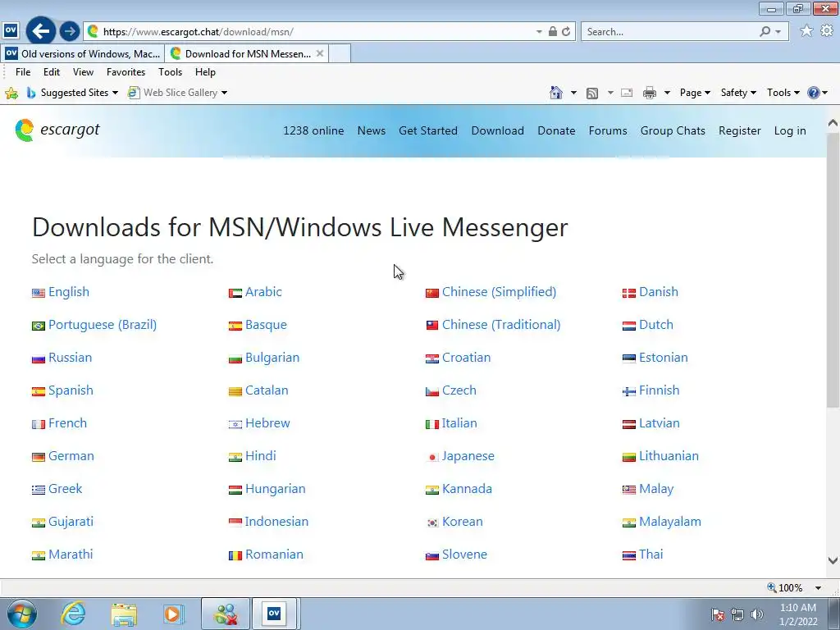Click the zoom level magnifier icon
This screenshot has width=840, height=630.
tap(771, 587)
